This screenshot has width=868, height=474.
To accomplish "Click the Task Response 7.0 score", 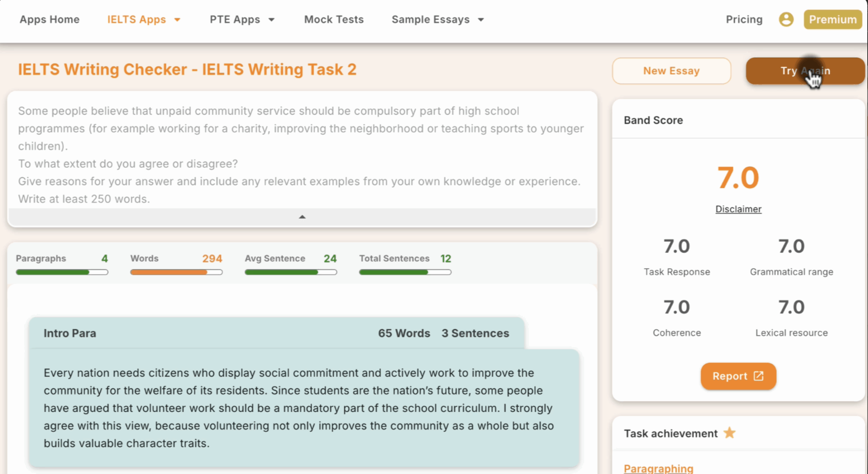I will [676, 246].
